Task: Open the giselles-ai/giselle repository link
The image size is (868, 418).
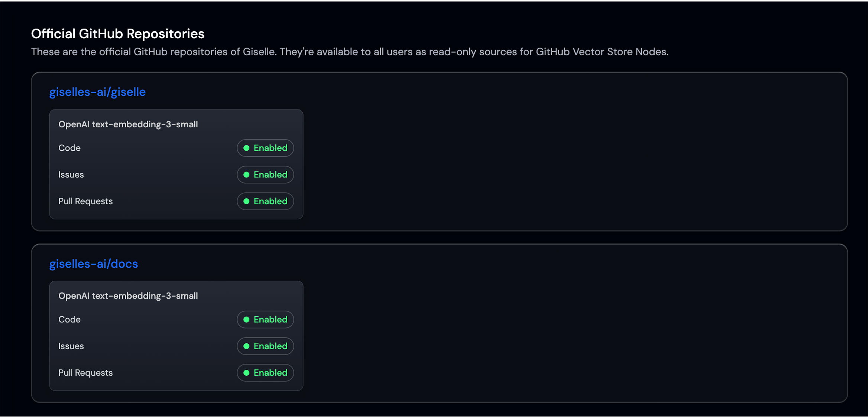Action: pos(97,92)
